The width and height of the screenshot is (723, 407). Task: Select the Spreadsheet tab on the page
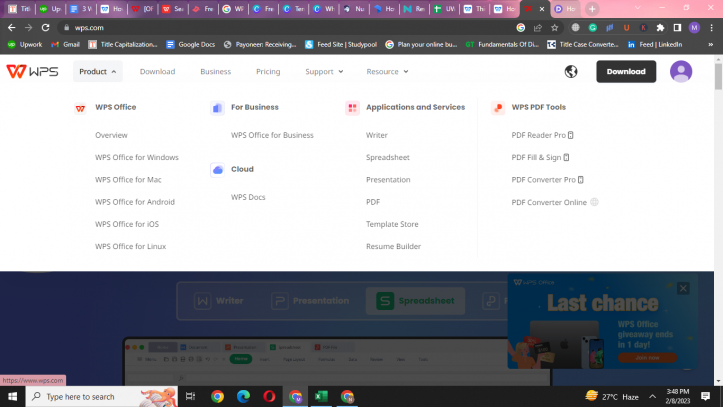pos(415,301)
